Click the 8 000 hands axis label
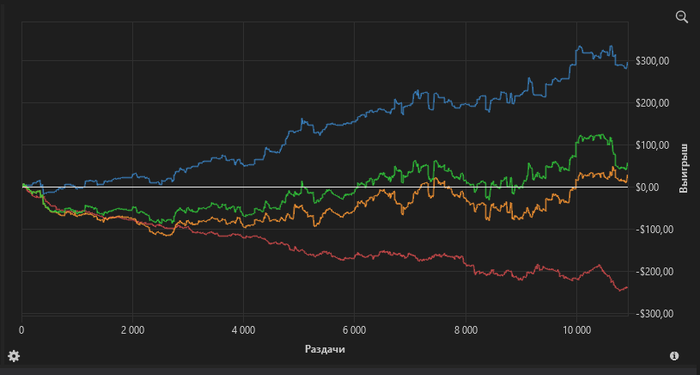700x375 pixels. (466, 331)
